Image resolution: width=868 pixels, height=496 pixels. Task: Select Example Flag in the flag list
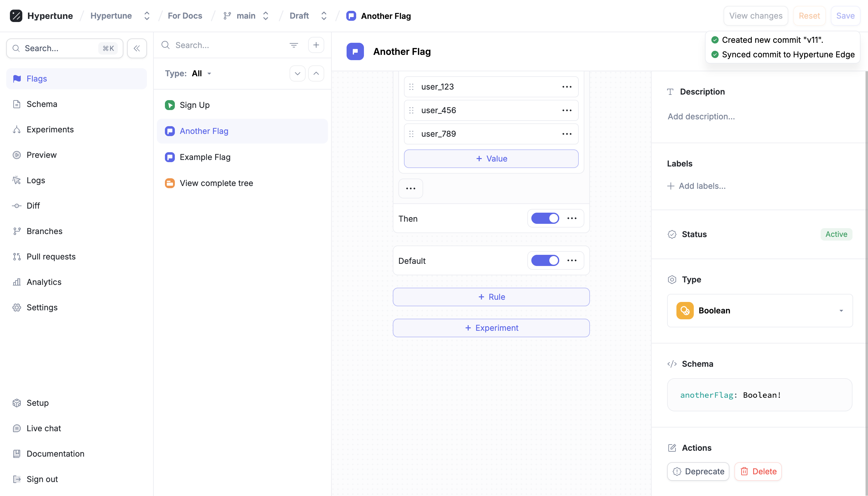[x=205, y=157]
